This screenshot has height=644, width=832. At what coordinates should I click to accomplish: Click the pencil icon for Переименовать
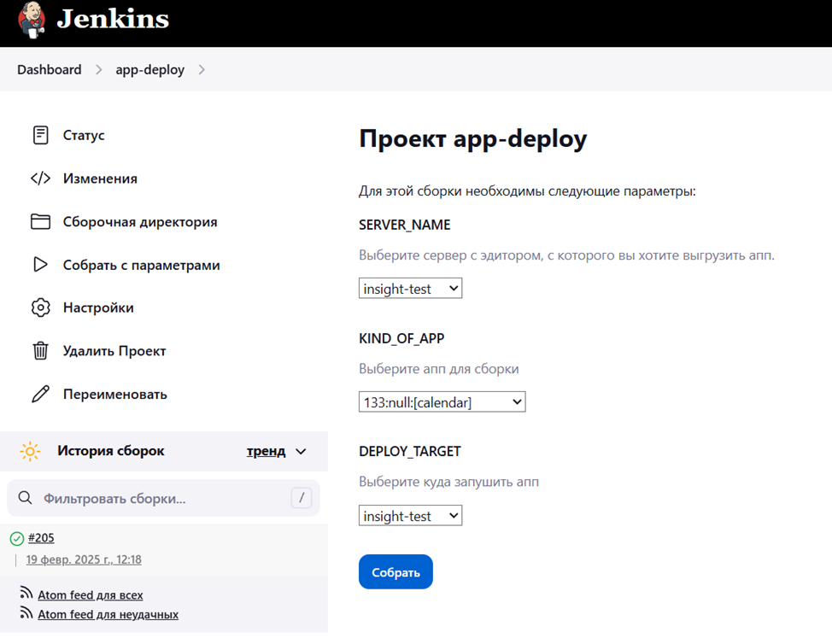pyautogui.click(x=40, y=395)
